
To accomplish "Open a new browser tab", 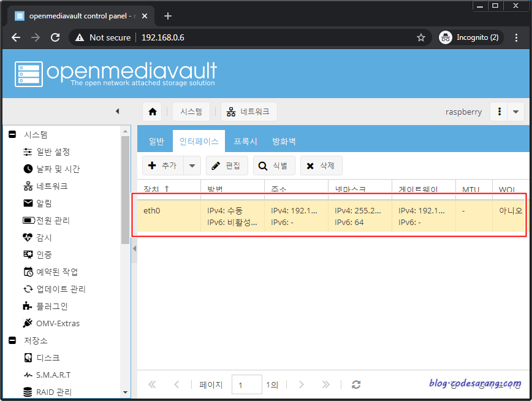I will pyautogui.click(x=167, y=16).
